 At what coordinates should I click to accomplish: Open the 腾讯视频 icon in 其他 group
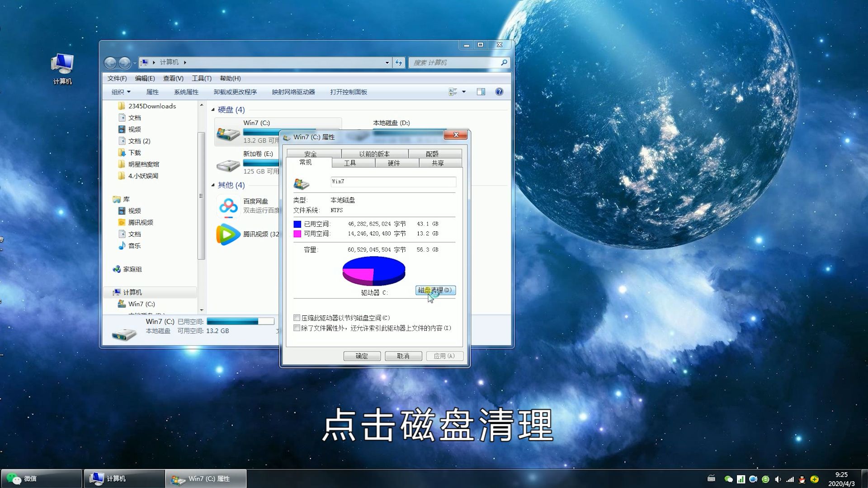(x=228, y=234)
